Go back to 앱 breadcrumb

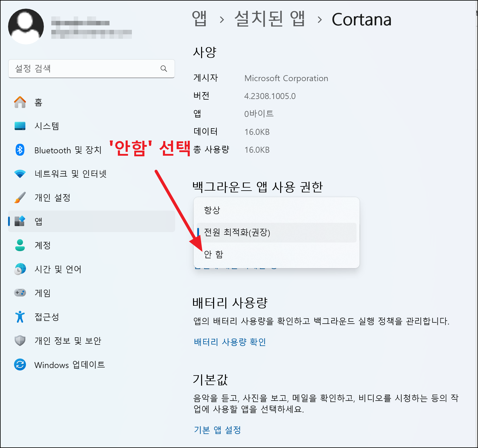point(199,19)
